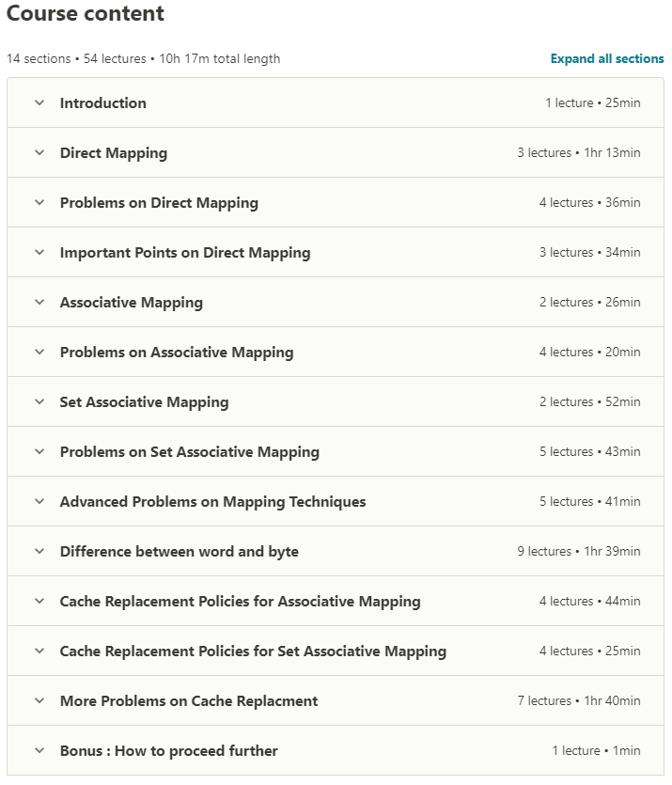
Task: Click '3 lectures • 1hr 13min' duration text
Action: pos(578,152)
